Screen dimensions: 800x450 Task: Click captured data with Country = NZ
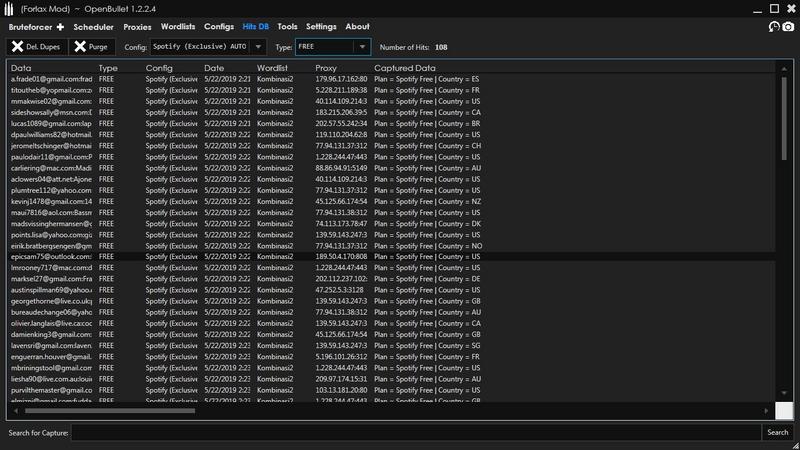[x=427, y=202]
